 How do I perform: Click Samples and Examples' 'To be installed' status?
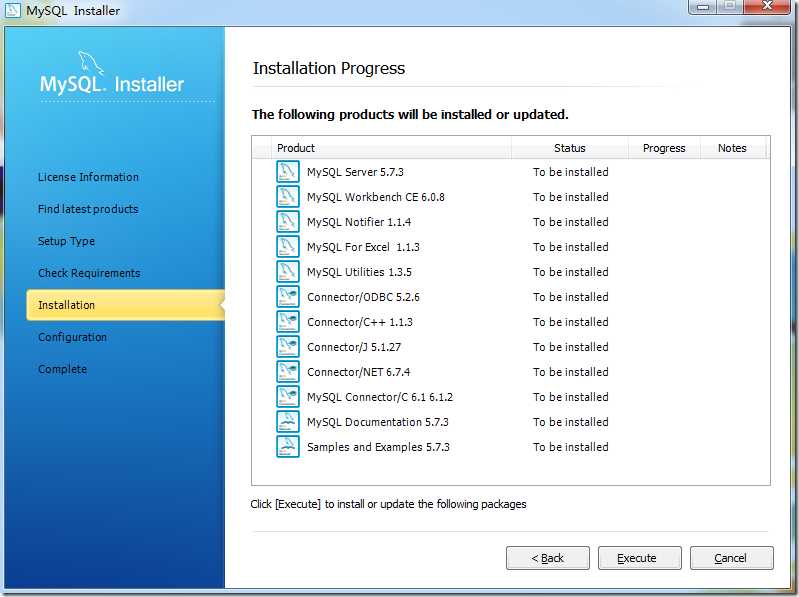click(x=571, y=447)
